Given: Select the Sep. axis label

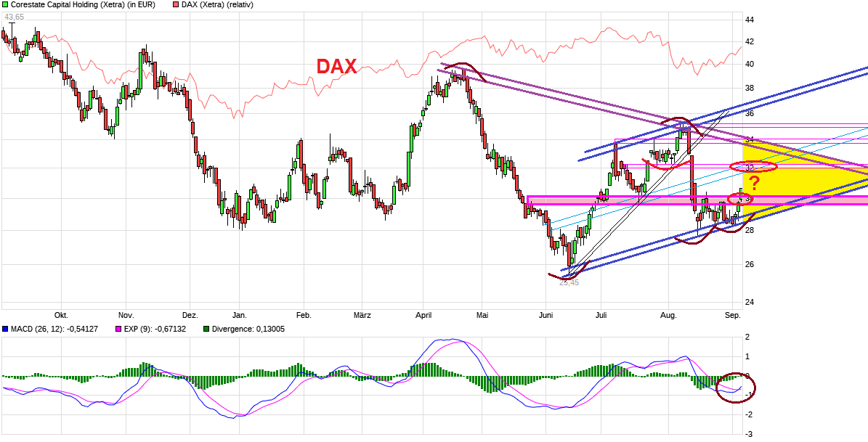Looking at the screenshot, I should (732, 315).
